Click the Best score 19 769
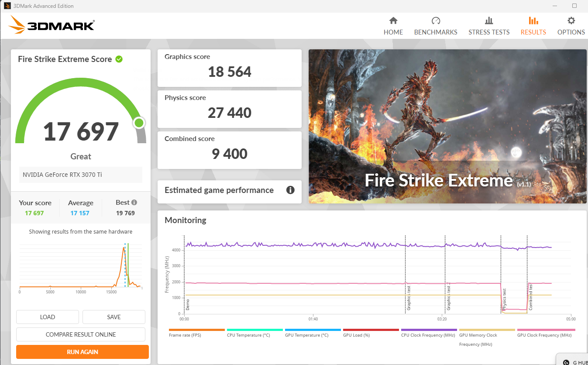The image size is (588, 365). pyautogui.click(x=125, y=213)
